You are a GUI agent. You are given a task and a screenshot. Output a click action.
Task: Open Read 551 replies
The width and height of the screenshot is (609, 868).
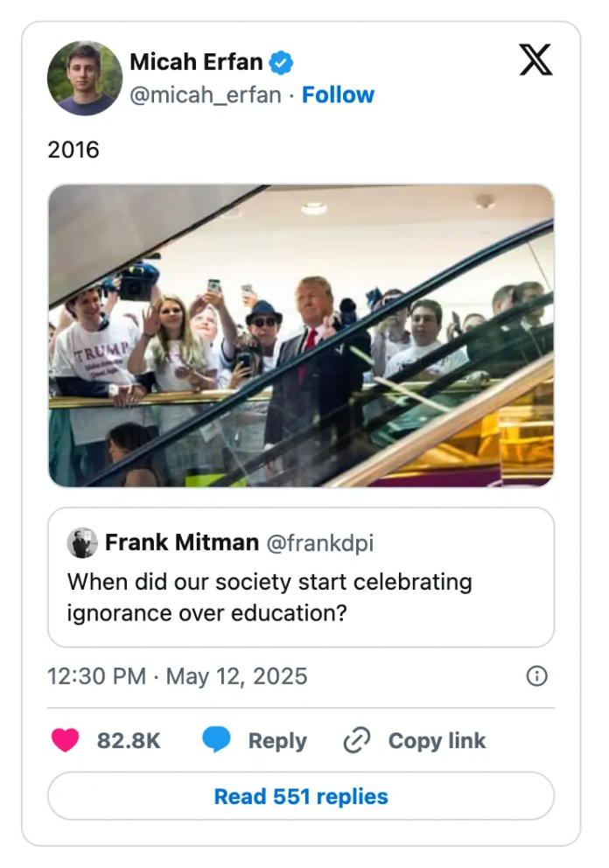click(304, 796)
